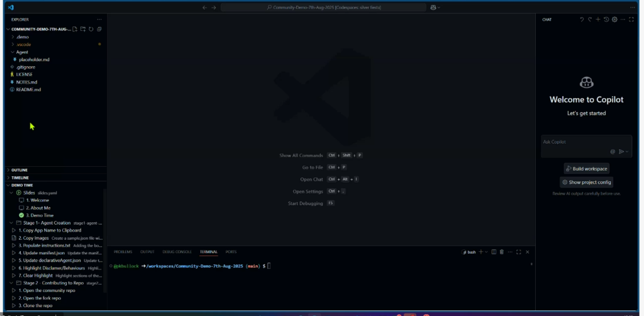Collapse the Agent folder

(13, 52)
